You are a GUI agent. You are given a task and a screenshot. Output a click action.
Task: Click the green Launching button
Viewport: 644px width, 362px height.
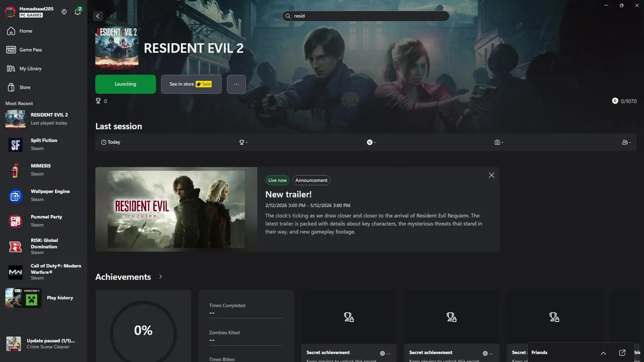click(x=125, y=84)
